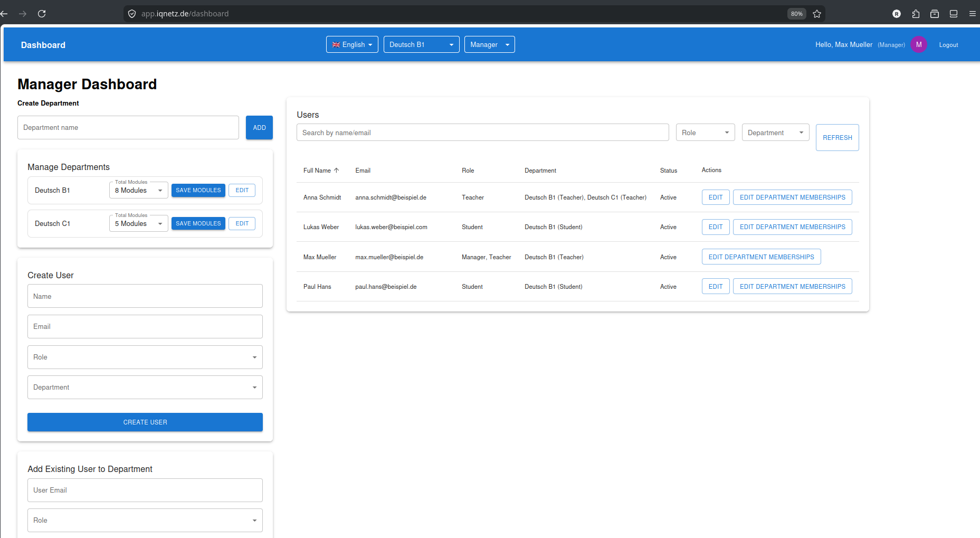The height and width of the screenshot is (538, 980).
Task: Click Edit button for Anna Schmidt
Action: [x=716, y=197]
